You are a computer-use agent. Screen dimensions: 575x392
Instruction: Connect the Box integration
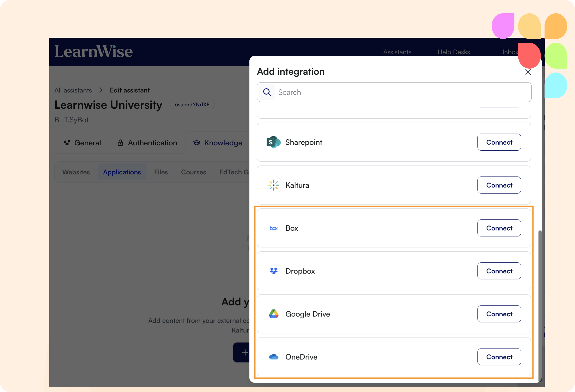(x=499, y=228)
